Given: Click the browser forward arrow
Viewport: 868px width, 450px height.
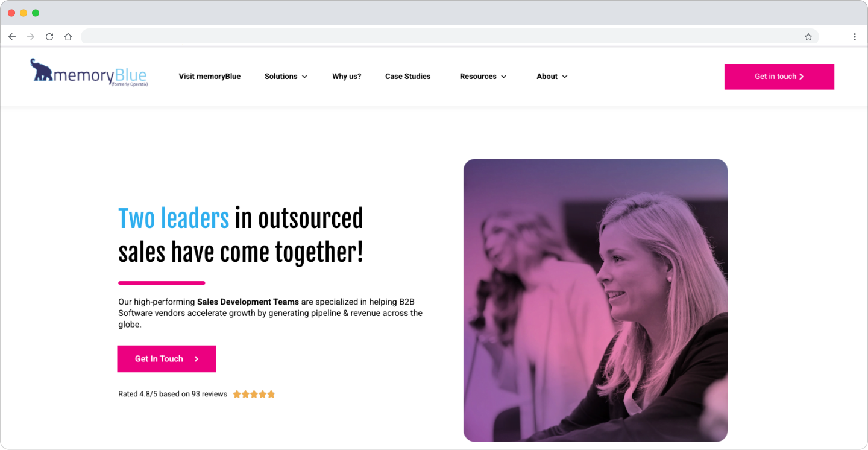Looking at the screenshot, I should click(31, 37).
